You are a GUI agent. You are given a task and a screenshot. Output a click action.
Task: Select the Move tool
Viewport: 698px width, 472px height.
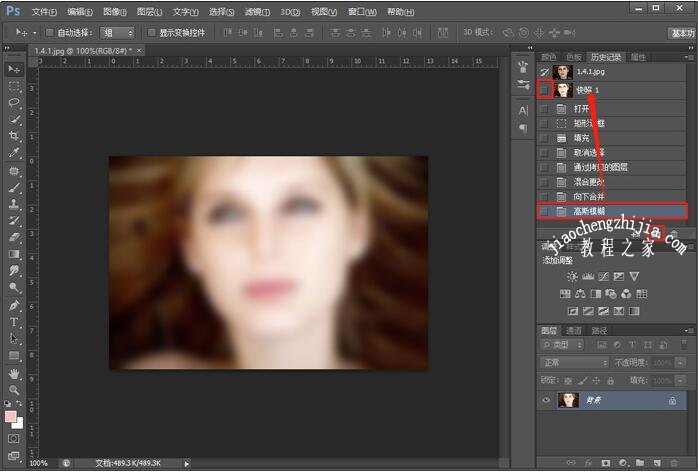click(x=14, y=68)
